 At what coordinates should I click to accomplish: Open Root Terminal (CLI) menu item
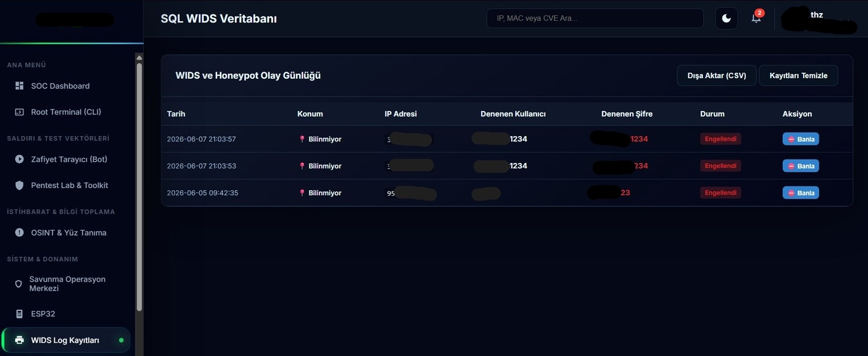coord(66,112)
